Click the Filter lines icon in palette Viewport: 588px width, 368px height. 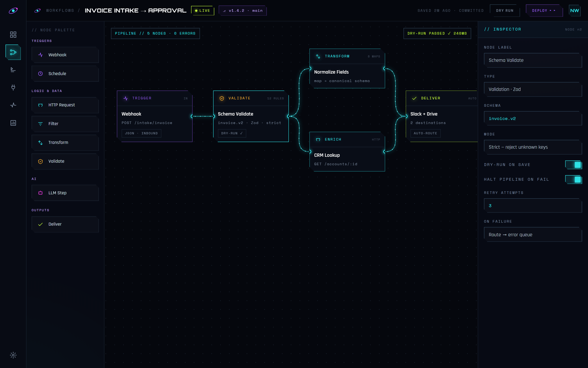tap(40, 124)
